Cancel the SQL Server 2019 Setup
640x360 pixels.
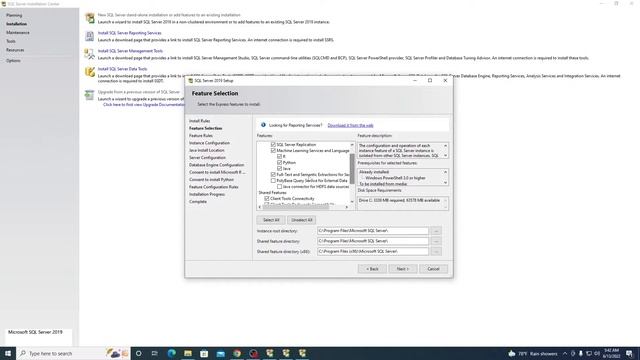coord(433,269)
